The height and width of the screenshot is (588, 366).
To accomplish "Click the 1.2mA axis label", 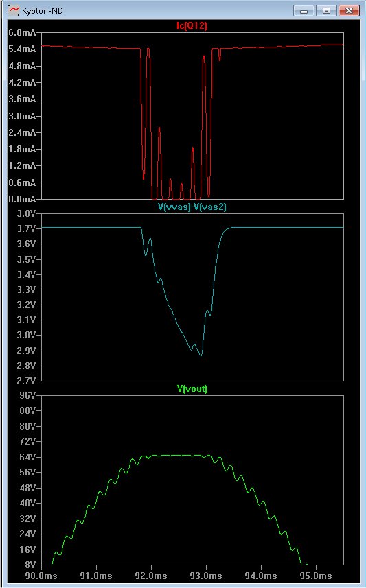I will tap(22, 166).
